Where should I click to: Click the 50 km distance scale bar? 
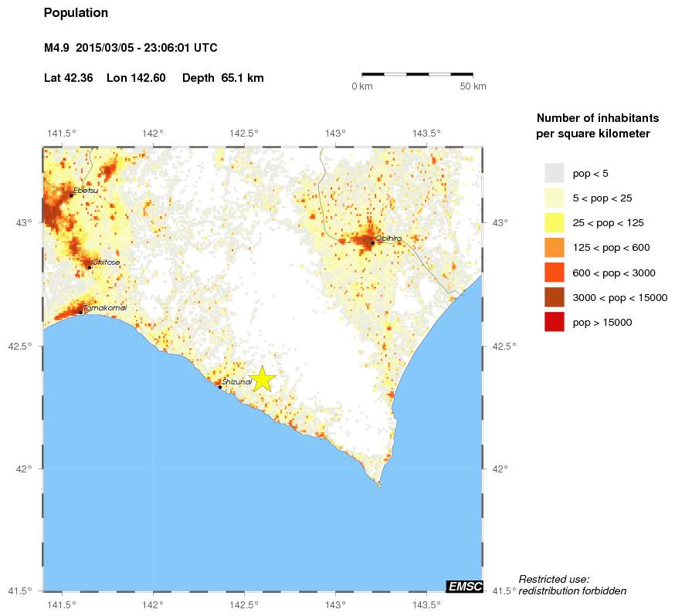[x=416, y=76]
